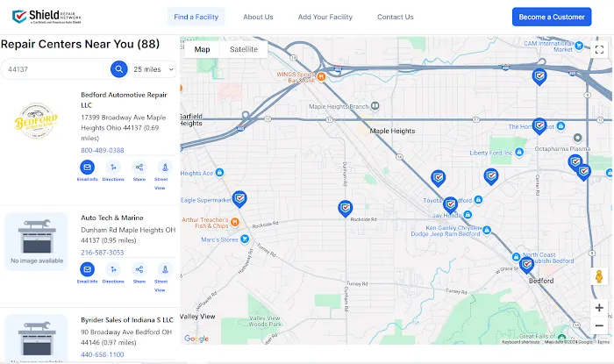Click the shield marker on Dunham Rd at Rockside
This screenshot has height=364, width=614.
(x=345, y=208)
